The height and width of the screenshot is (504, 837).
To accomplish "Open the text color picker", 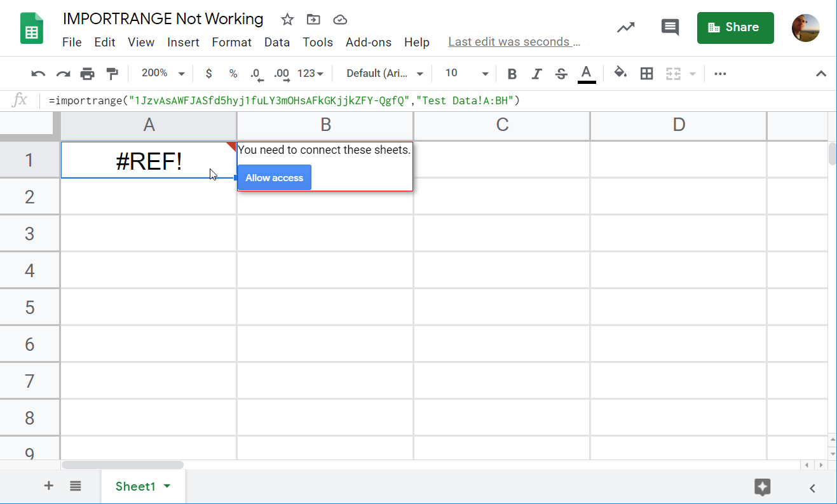I will (587, 74).
